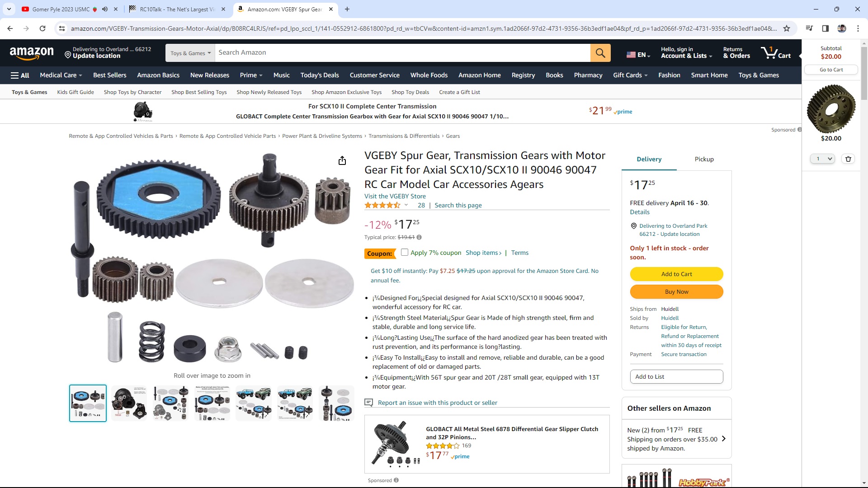This screenshot has width=868, height=488.
Task: Expand the star rating breakdown chevron
Action: [406, 205]
